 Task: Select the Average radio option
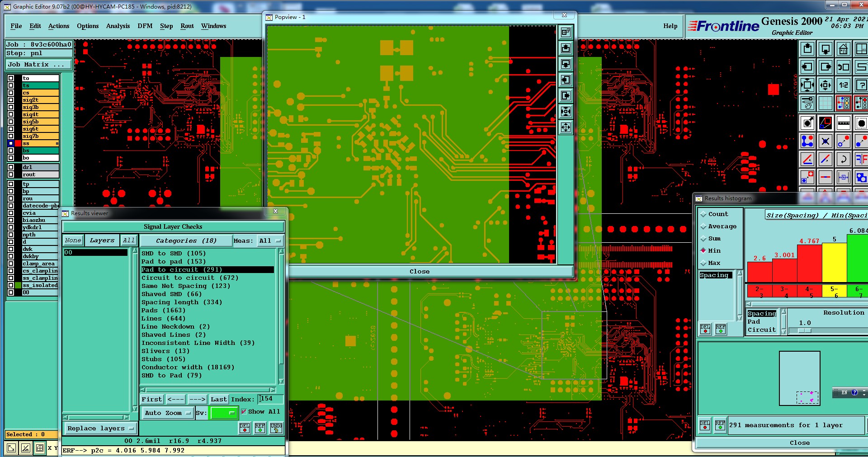pyautogui.click(x=703, y=226)
